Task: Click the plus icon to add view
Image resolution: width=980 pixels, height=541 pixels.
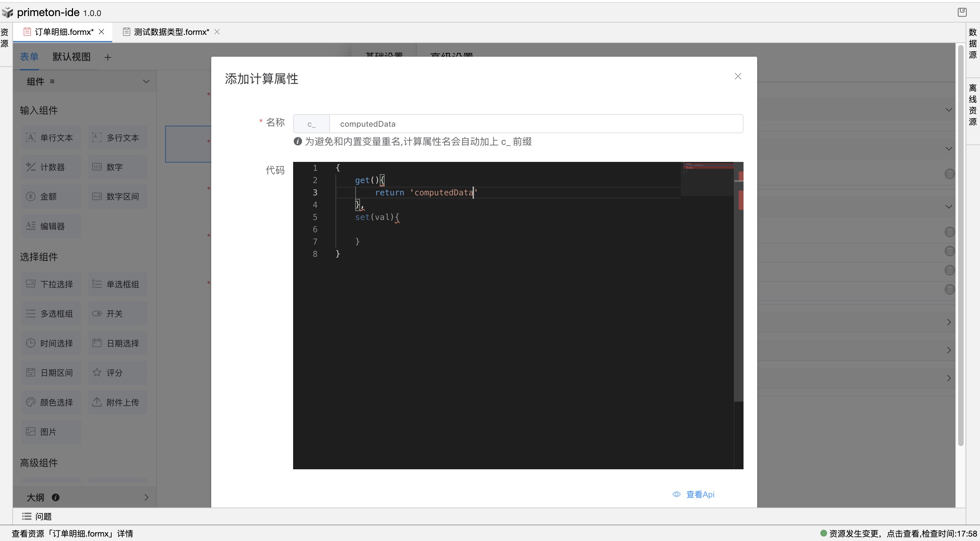Action: [x=108, y=57]
